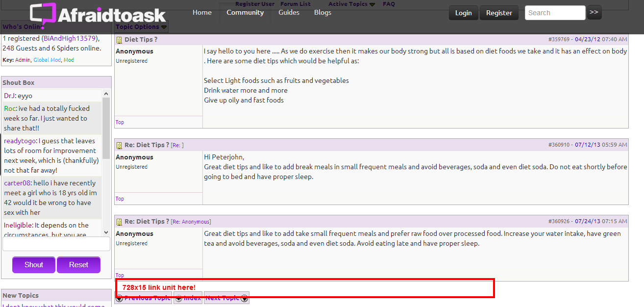Click the post icon of post #360910
This screenshot has width=644, height=307.
[119, 145]
